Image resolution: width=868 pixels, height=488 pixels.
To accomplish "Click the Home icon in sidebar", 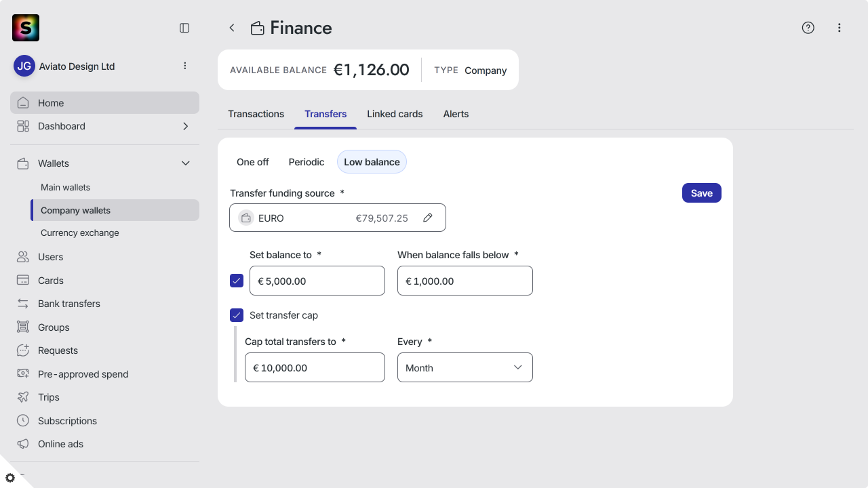I will 23,103.
